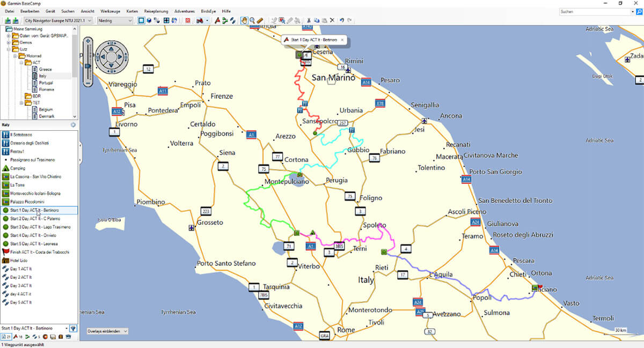This screenshot has width=644, height=348.
Task: Click the photos filter icon
Action: 53,336
